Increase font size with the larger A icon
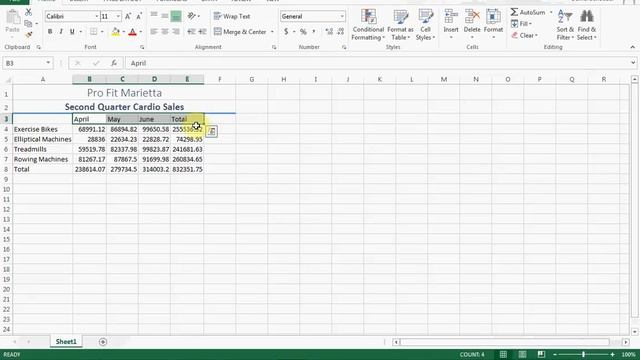The height and width of the screenshot is (360, 640). 128,16
